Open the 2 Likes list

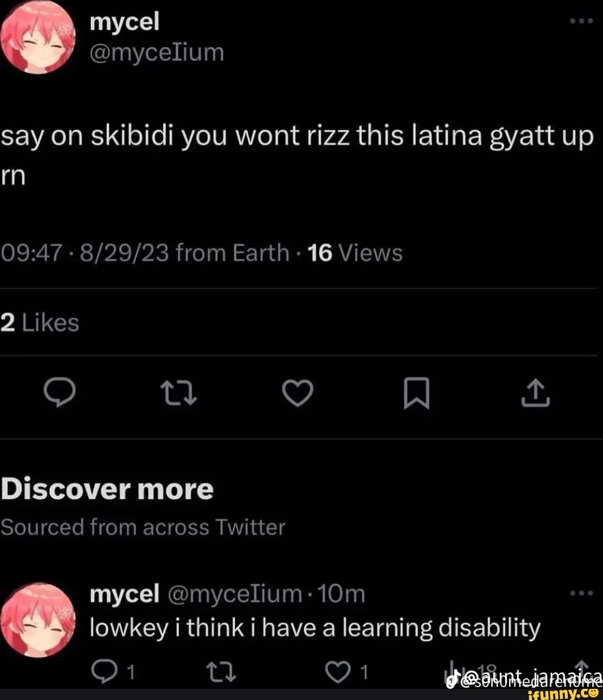tap(40, 323)
